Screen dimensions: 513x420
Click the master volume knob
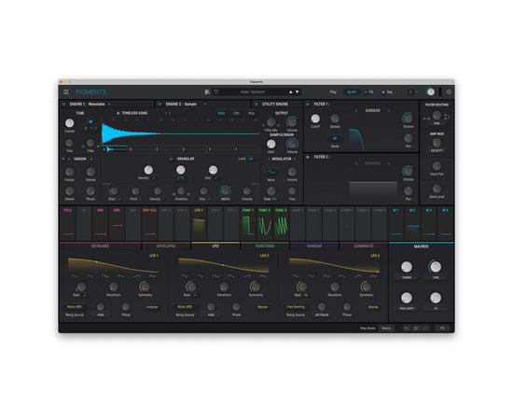[x=431, y=92]
